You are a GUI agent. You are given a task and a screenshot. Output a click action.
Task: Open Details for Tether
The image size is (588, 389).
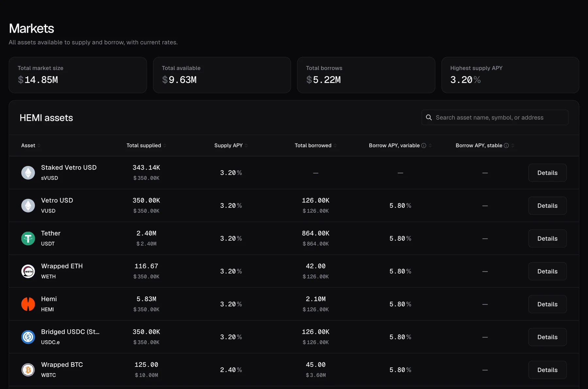547,238
